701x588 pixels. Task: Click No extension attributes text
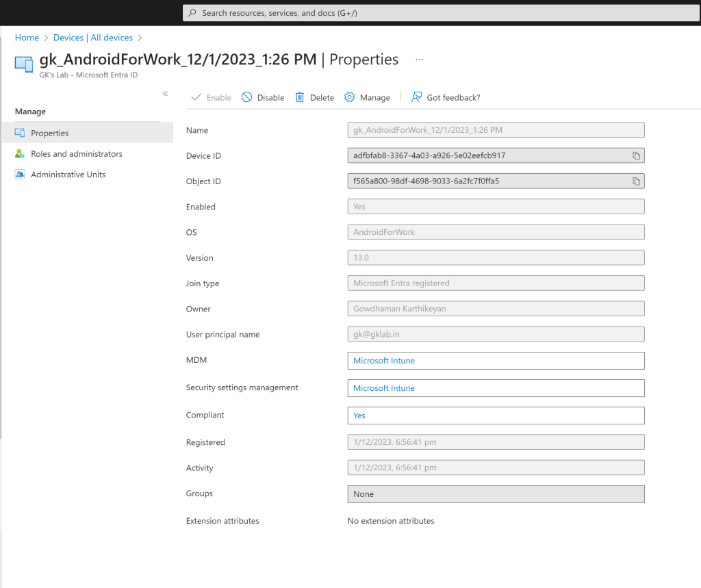click(391, 521)
